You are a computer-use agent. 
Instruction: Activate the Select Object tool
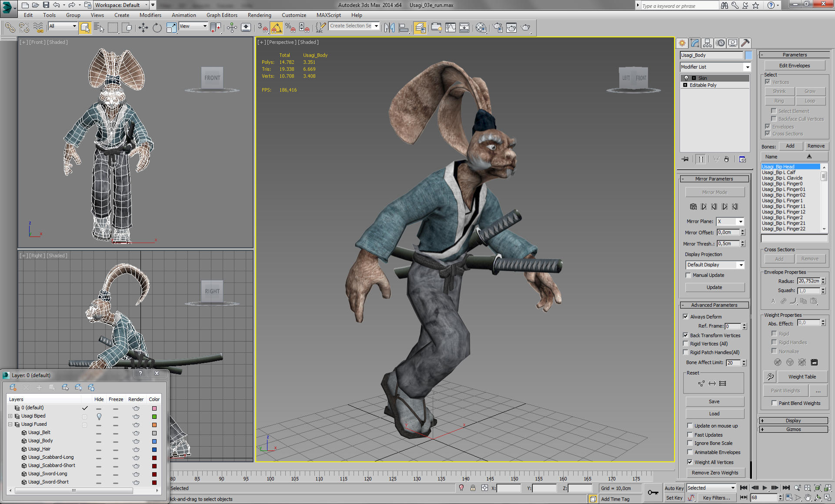[85, 28]
